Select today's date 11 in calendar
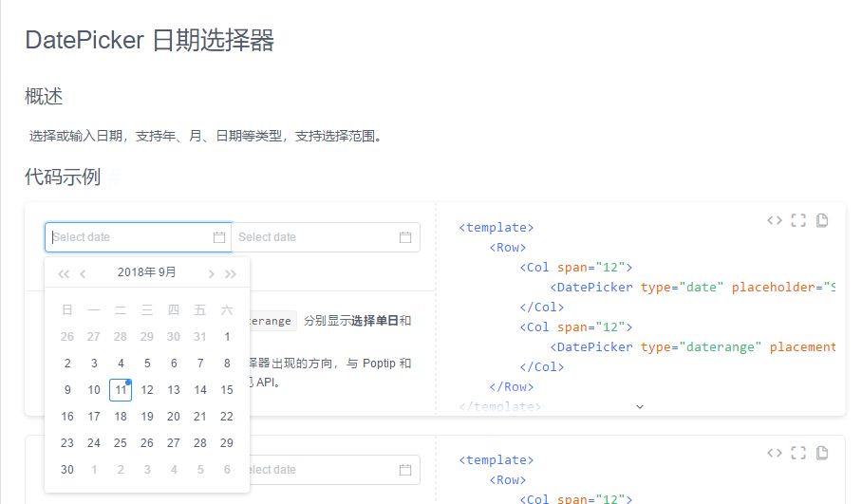Image resolution: width=862 pixels, height=504 pixels. (x=121, y=390)
